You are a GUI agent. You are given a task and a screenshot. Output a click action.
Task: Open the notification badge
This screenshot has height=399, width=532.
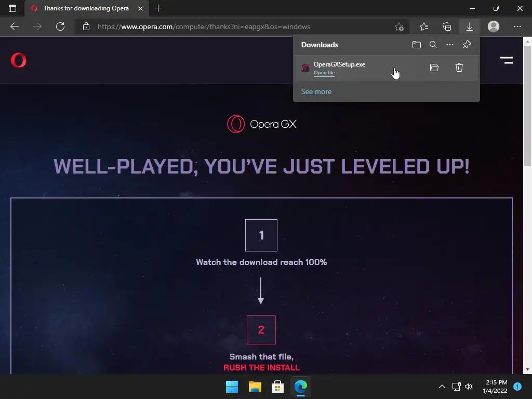pos(517,387)
